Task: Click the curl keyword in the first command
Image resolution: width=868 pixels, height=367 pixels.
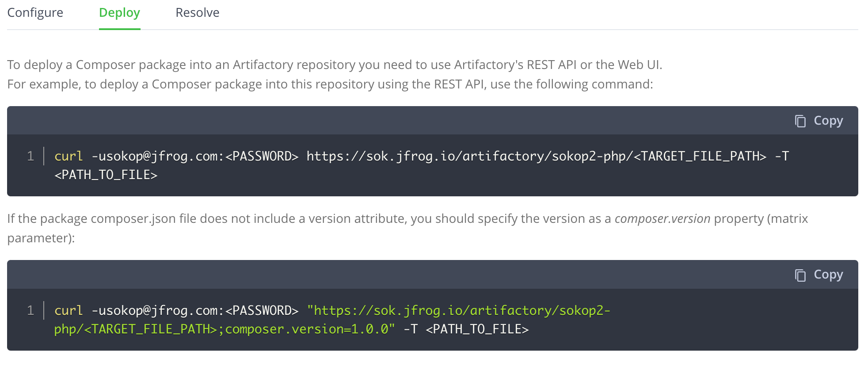Action: coord(69,156)
